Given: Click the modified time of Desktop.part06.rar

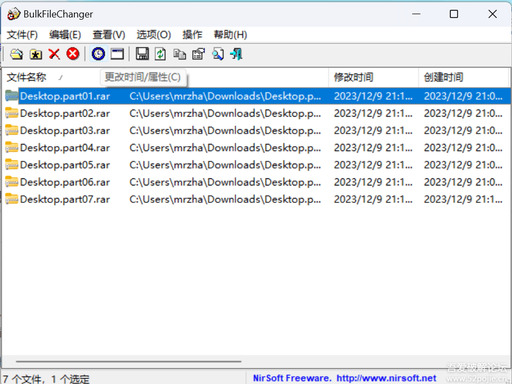Looking at the screenshot, I should click(x=373, y=182).
